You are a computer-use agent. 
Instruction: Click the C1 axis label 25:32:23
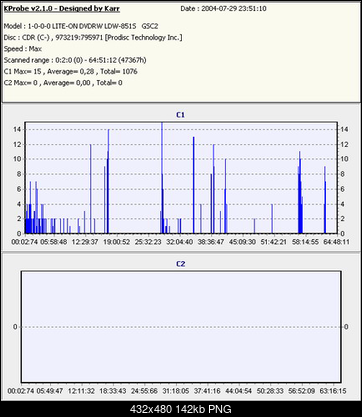click(148, 242)
